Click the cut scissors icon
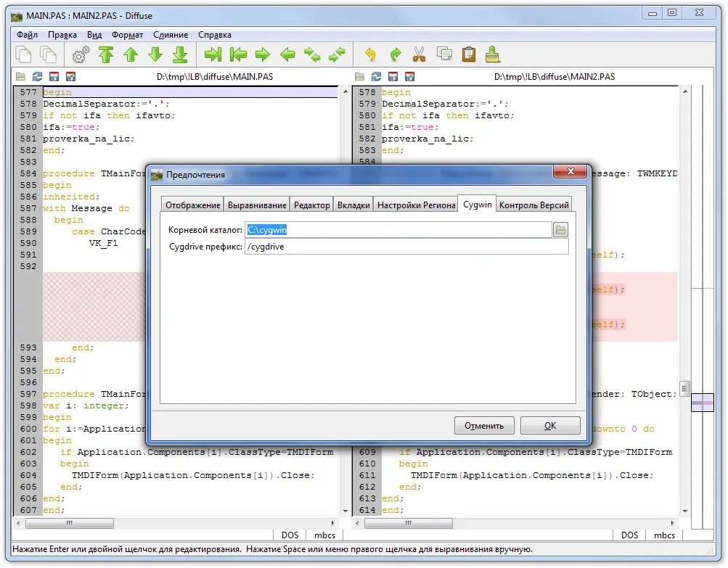This screenshot has width=728, height=568. pyautogui.click(x=420, y=54)
